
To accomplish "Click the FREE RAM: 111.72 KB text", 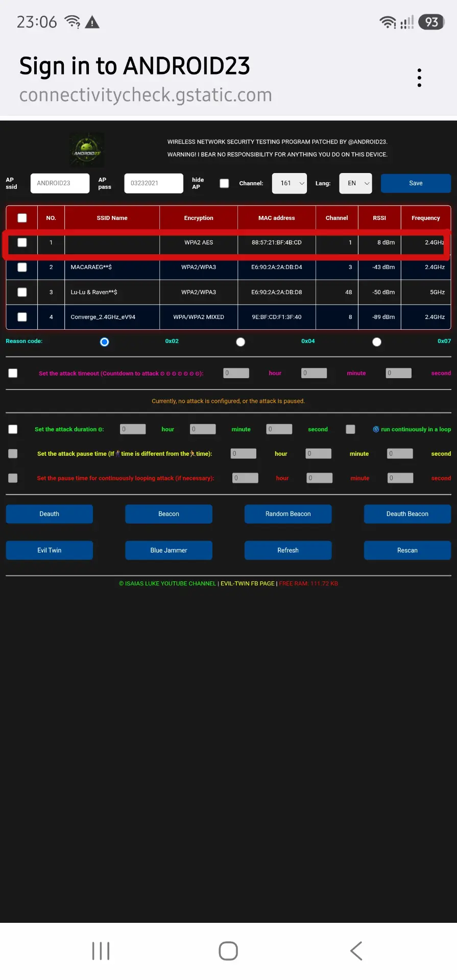I will (308, 583).
